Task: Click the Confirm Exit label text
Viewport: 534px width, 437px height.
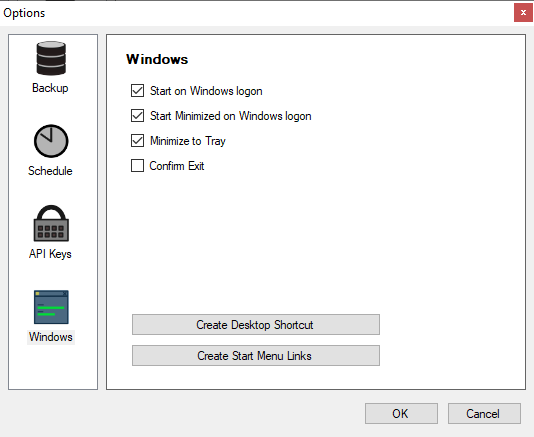Action: [x=177, y=166]
